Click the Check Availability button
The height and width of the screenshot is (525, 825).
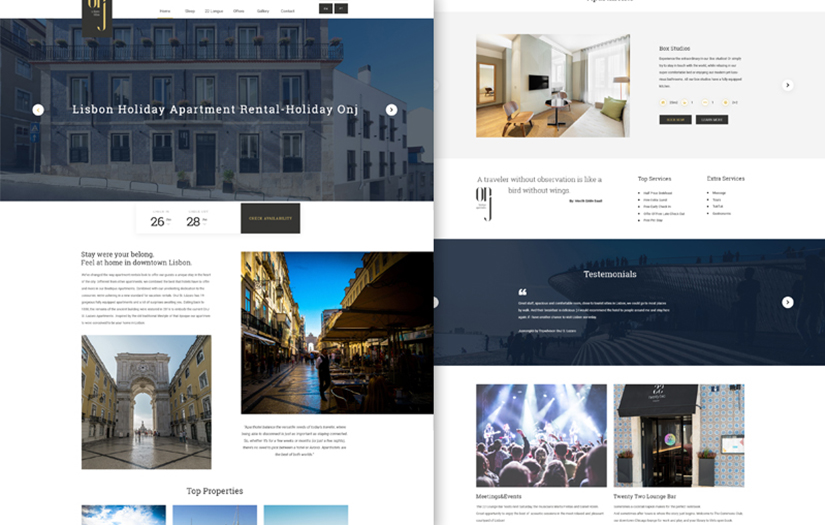270,218
